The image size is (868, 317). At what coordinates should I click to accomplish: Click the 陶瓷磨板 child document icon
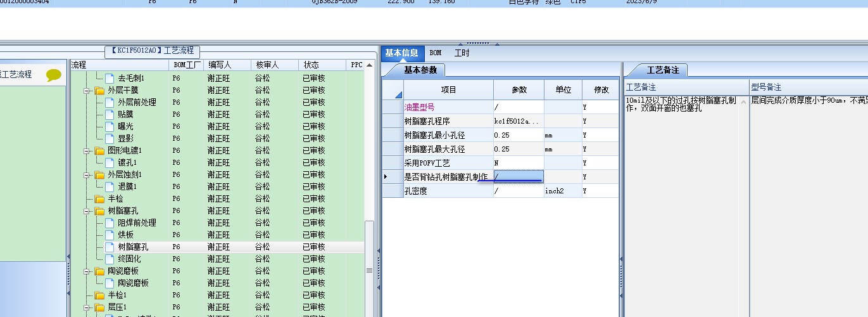pos(110,283)
